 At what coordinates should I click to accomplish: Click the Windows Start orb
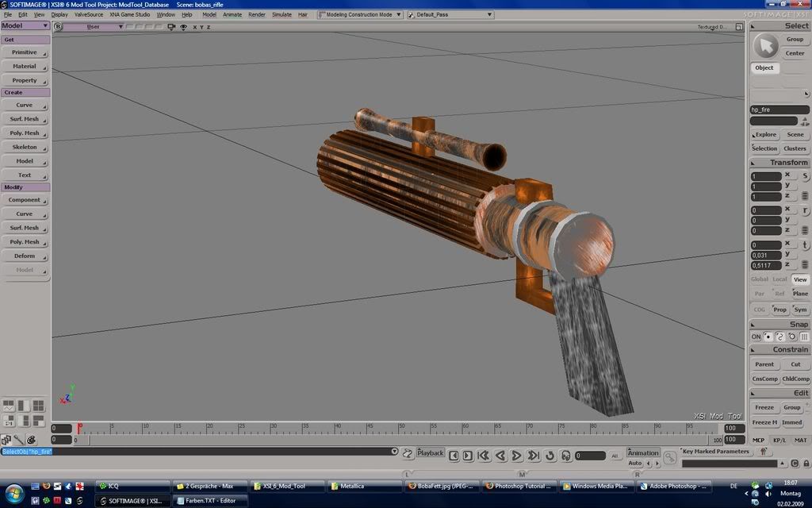click(x=13, y=492)
